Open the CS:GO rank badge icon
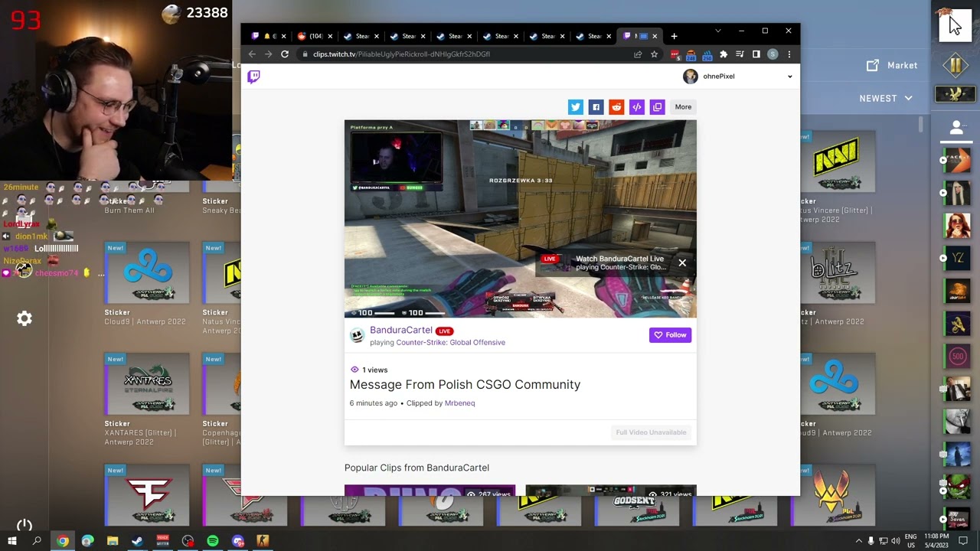The height and width of the screenshot is (551, 980). (x=955, y=94)
